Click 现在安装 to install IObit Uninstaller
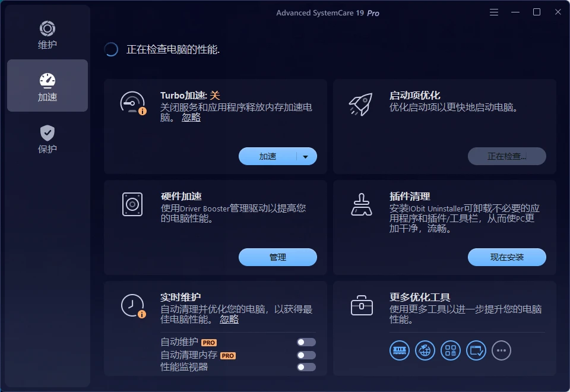This screenshot has width=570, height=392. pyautogui.click(x=507, y=257)
